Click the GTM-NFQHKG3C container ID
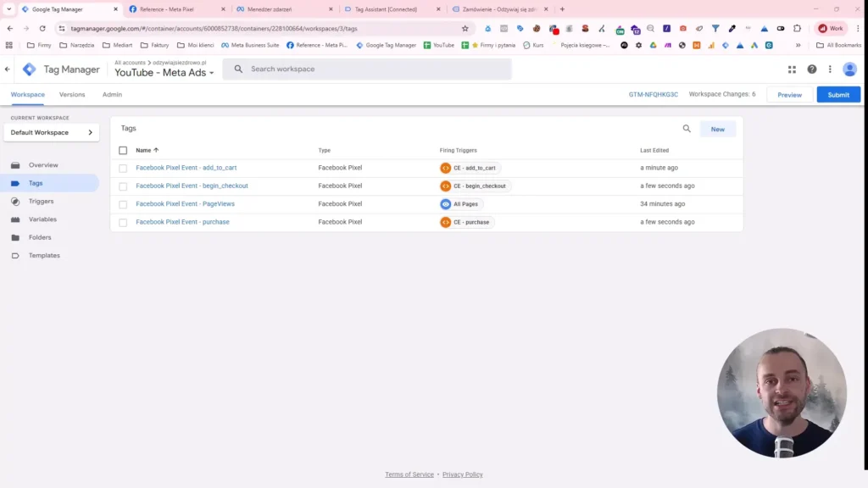 [x=653, y=95]
